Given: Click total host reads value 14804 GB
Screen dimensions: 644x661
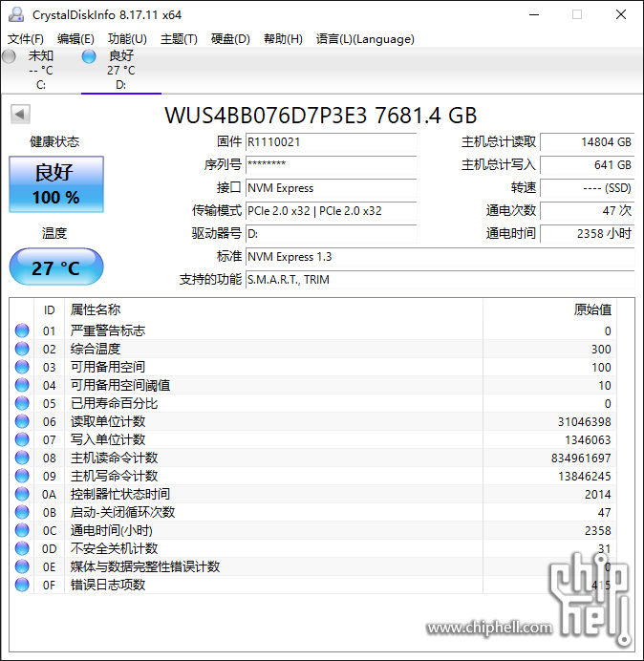Looking at the screenshot, I should click(x=587, y=142).
